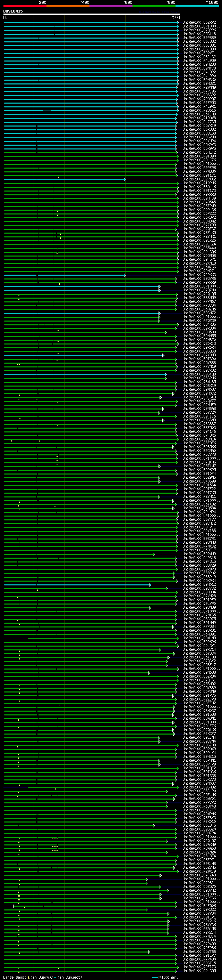Click the green ~80% identity legend bar
The width and height of the screenshot is (222, 980).
click(154, 6)
